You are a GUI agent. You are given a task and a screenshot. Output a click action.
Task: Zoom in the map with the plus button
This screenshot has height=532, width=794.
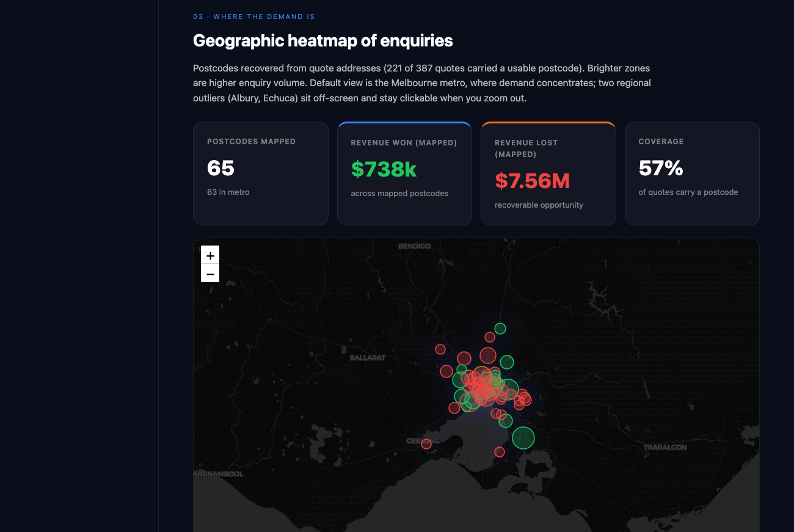point(210,255)
